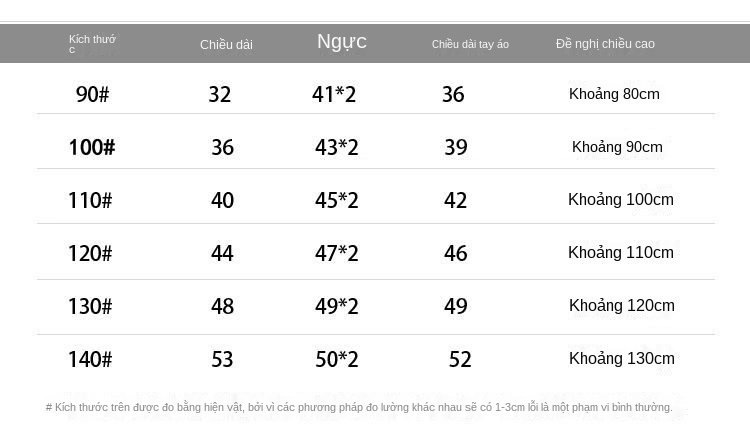
Task: Click sleeve length value 46
Action: coord(456,253)
